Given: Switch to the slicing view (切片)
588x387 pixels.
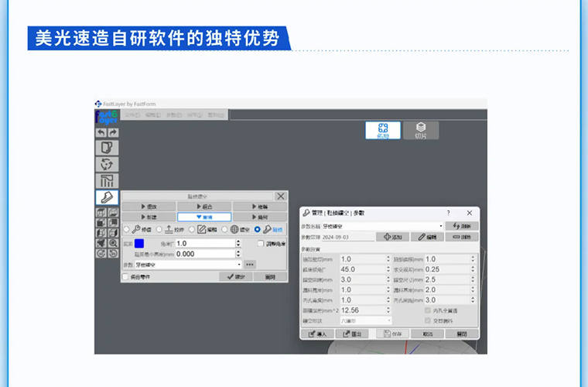Looking at the screenshot, I should [x=420, y=130].
